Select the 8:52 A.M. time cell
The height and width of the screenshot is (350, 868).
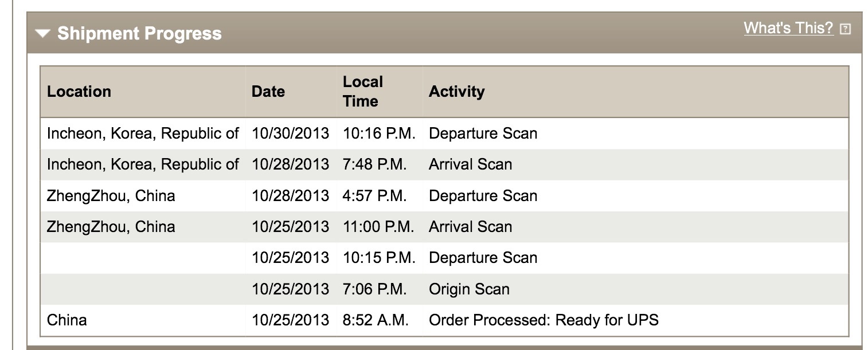click(376, 320)
